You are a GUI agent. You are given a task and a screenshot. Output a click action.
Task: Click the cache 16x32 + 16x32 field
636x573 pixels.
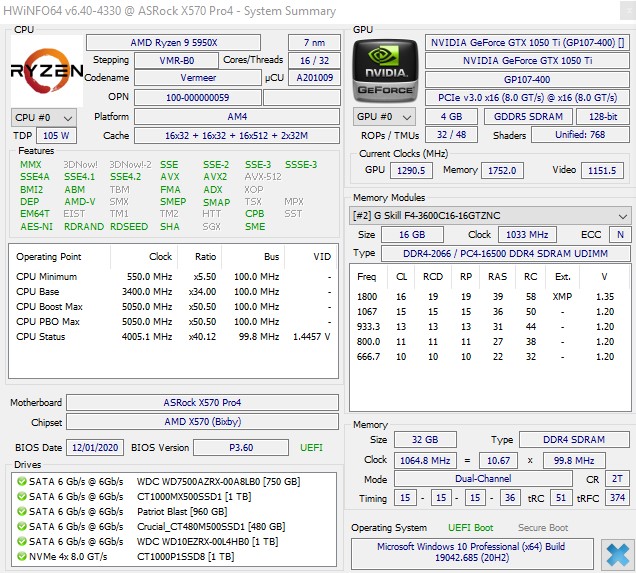(237, 135)
